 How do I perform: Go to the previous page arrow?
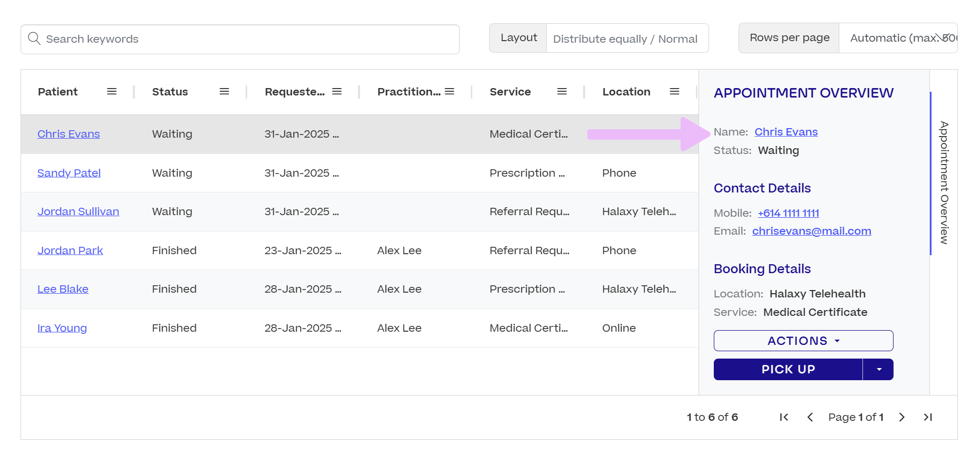810,417
